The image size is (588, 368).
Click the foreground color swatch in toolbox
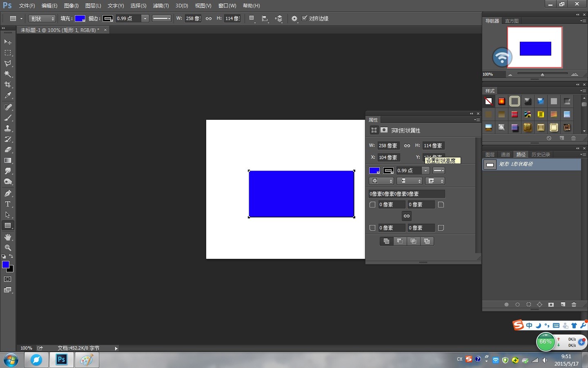pyautogui.click(x=6, y=265)
